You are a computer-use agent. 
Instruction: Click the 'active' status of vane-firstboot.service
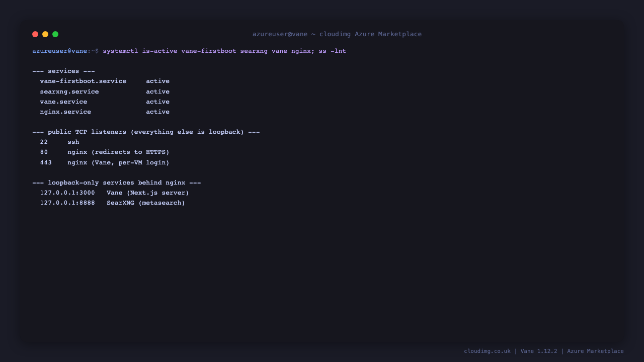point(158,81)
